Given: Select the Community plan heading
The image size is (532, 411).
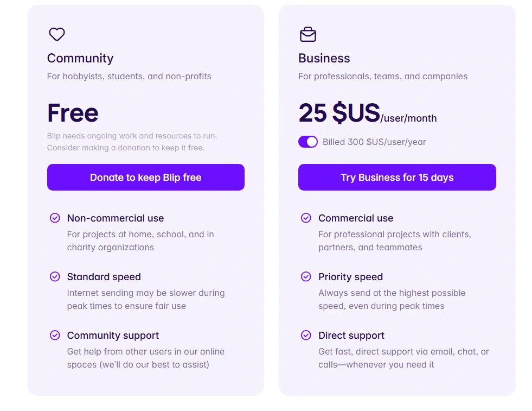Looking at the screenshot, I should (80, 58).
